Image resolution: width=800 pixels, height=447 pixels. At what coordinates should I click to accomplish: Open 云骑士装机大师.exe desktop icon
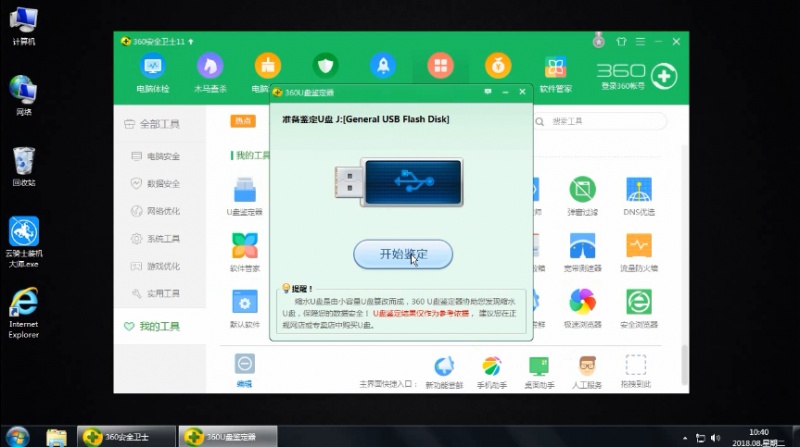23,242
